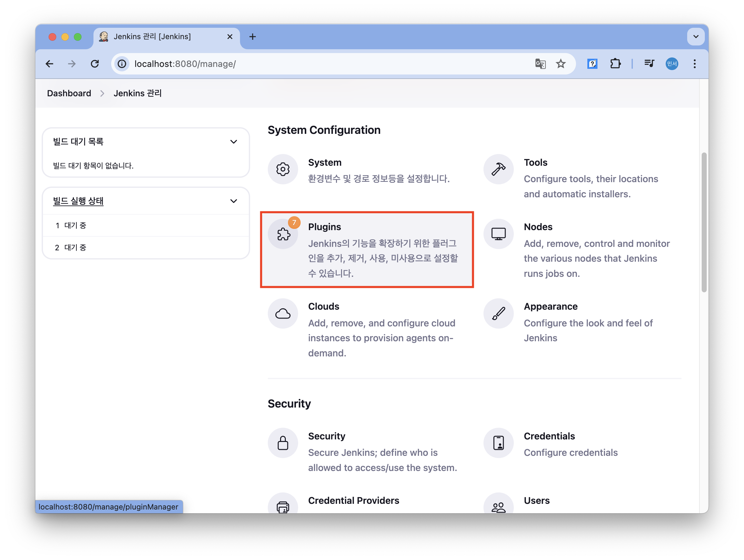Collapse the 빌드 대기 목록 panel

[x=233, y=142]
